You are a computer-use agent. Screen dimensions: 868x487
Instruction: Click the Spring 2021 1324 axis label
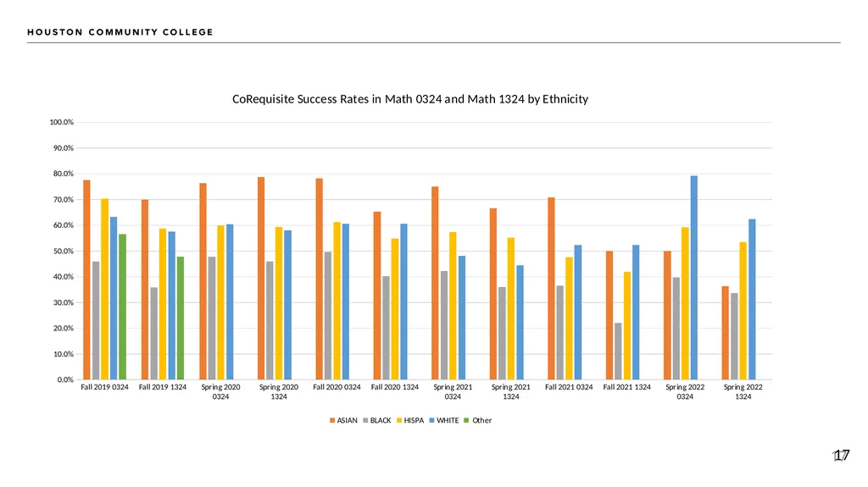511,392
